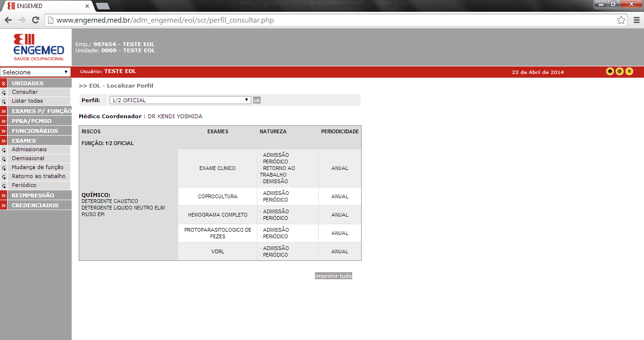Expand the EXAMES menu section
The height and width of the screenshot is (340, 644).
(x=24, y=141)
